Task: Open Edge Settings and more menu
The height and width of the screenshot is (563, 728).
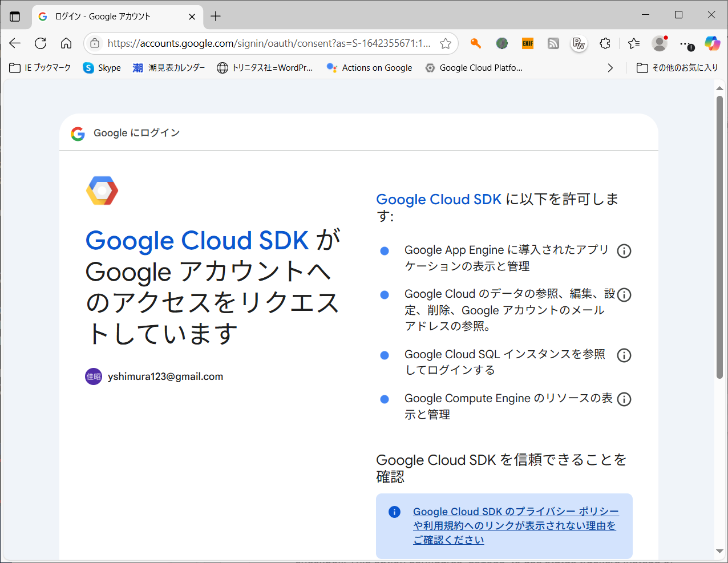Action: tap(686, 43)
